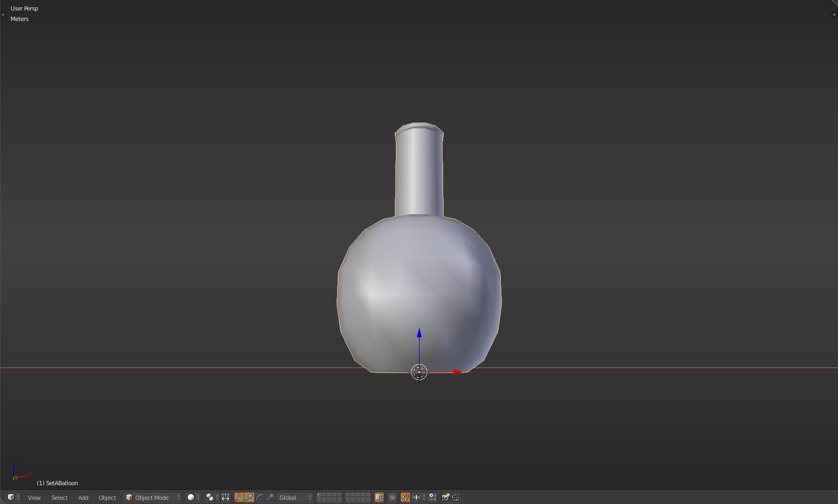Expand the tool shelf plus handle on left
838x504 pixels.
tap(3, 15)
